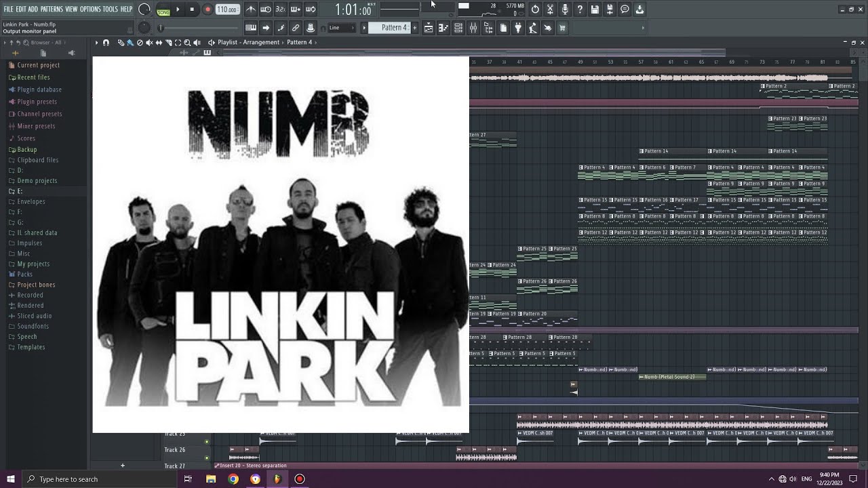Open the ADD menu
Image resolution: width=868 pixels, height=488 pixels.
pyautogui.click(x=33, y=9)
